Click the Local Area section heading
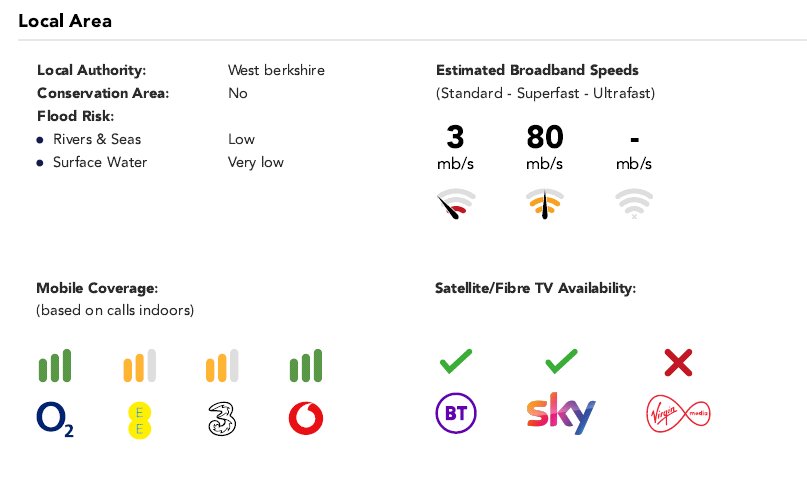Screen dimensions: 807x478 tap(65, 21)
